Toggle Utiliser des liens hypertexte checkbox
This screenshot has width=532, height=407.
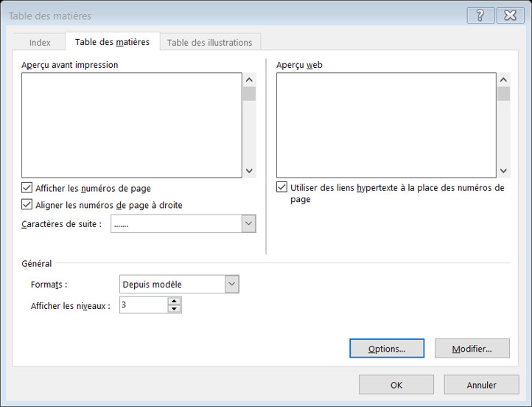coord(281,187)
